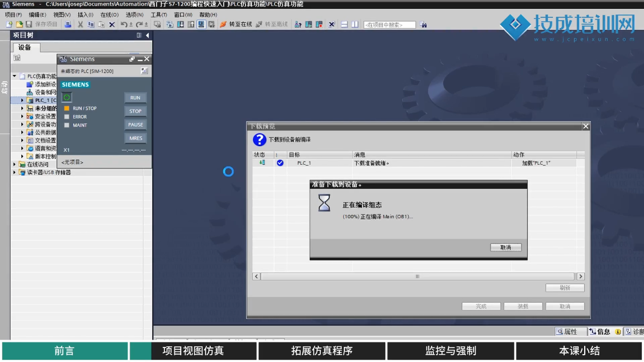Click the Start CPU toolbar icon
This screenshot has width=644, height=362.
[309, 25]
